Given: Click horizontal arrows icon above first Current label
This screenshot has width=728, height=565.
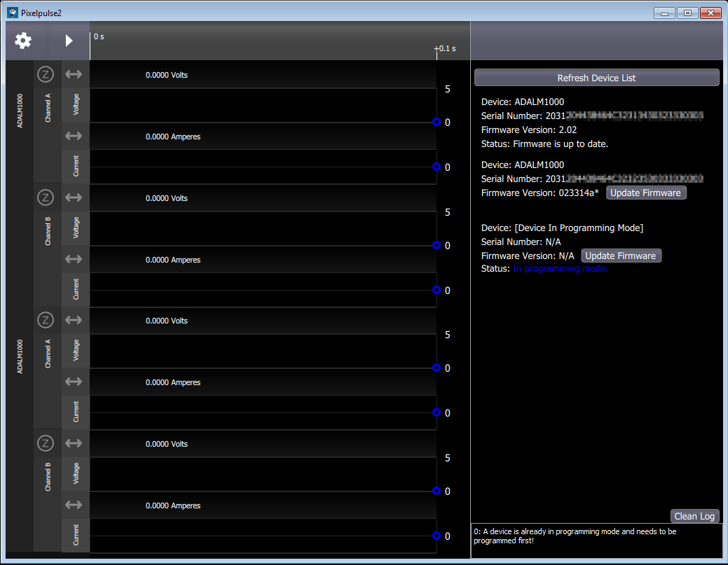Looking at the screenshot, I should click(x=74, y=136).
